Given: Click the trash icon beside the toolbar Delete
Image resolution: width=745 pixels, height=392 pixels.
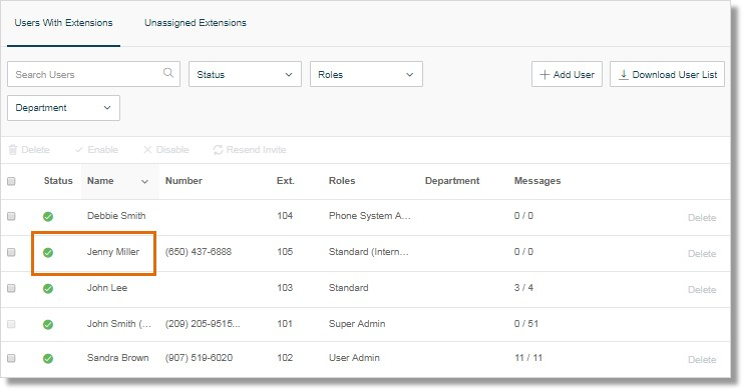Looking at the screenshot, I should pos(13,150).
